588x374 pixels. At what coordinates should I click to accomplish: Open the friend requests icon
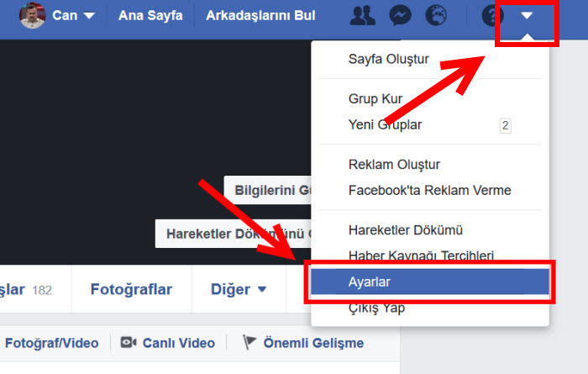tap(363, 16)
